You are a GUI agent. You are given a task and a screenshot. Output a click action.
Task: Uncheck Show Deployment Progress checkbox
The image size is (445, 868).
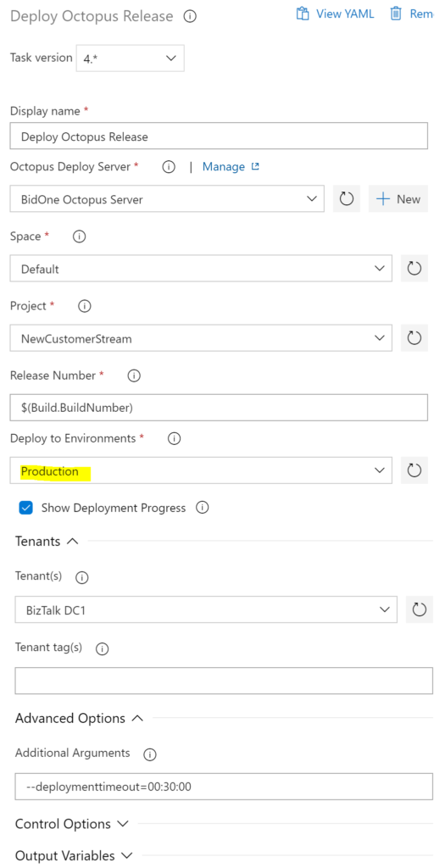[26, 508]
